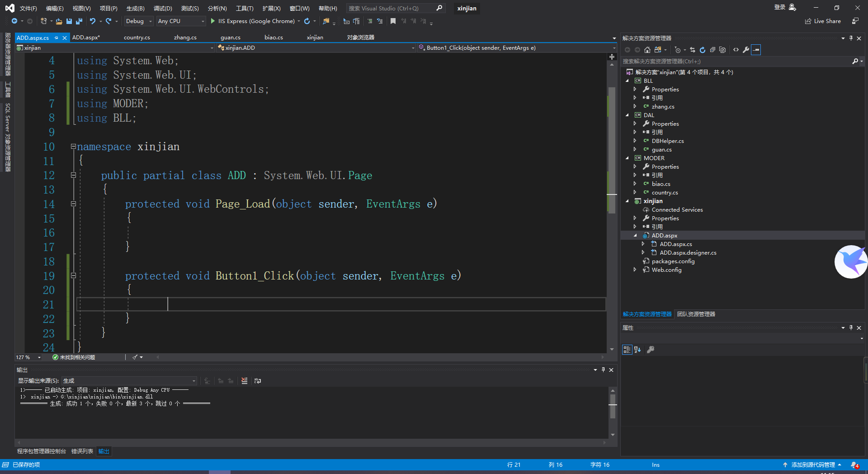Viewport: 868px width, 474px height.
Task: Click the comment selected lines icon
Action: tap(370, 21)
